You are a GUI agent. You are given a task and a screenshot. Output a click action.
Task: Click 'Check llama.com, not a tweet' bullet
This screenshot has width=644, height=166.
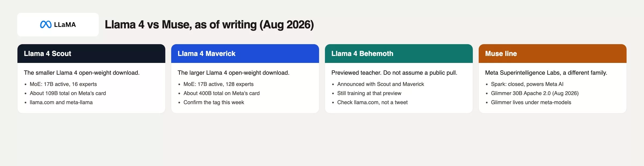372,102
